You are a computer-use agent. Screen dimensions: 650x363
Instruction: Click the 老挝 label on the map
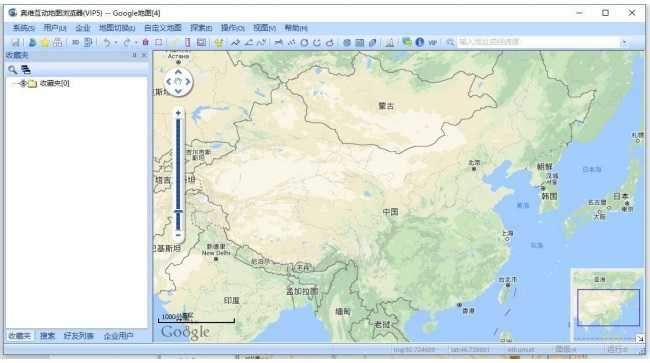[x=382, y=324]
